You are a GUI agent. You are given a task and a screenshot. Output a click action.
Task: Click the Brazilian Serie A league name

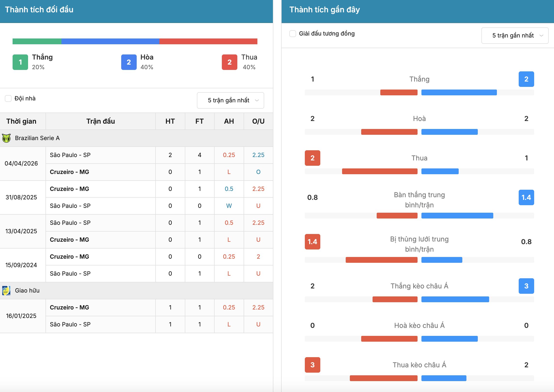click(37, 138)
